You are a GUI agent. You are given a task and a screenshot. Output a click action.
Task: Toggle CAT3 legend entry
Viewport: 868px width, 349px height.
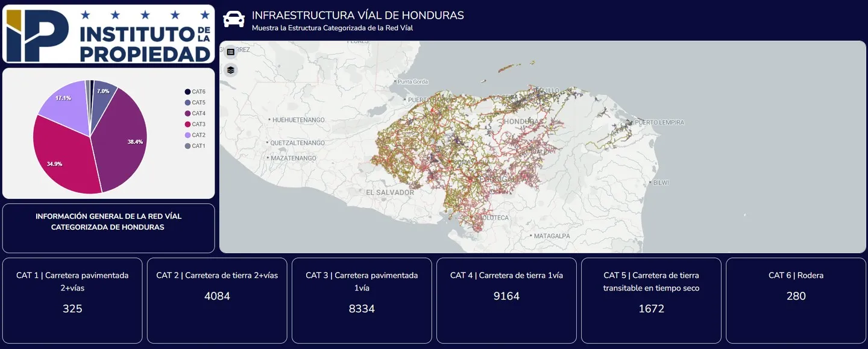pos(195,124)
